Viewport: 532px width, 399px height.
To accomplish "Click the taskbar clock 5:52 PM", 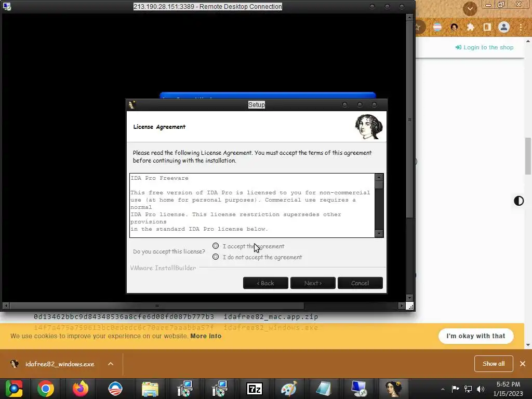I will pos(508,384).
